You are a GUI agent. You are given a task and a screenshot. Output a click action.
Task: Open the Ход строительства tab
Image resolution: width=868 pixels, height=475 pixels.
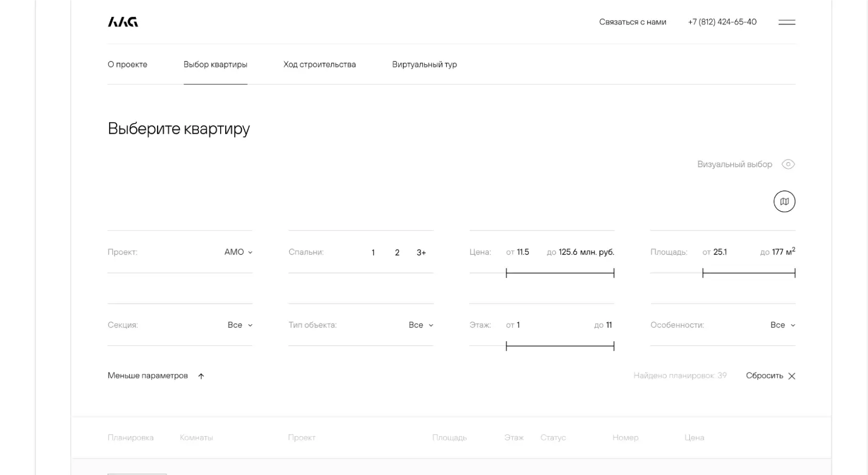click(x=319, y=65)
